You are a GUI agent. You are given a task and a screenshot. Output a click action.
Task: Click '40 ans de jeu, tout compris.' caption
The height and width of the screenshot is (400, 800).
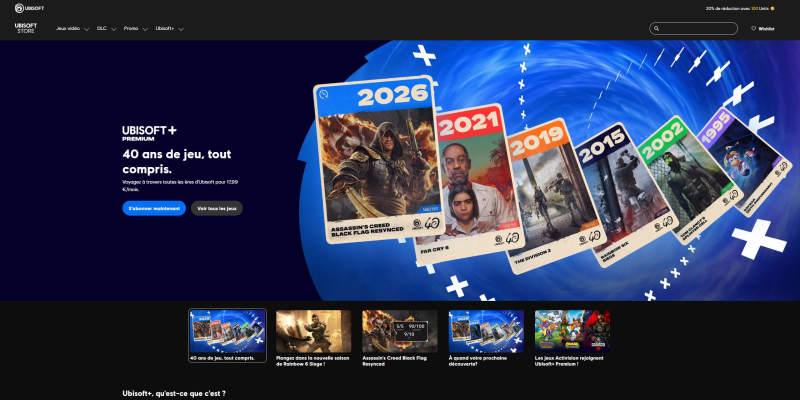click(x=222, y=358)
